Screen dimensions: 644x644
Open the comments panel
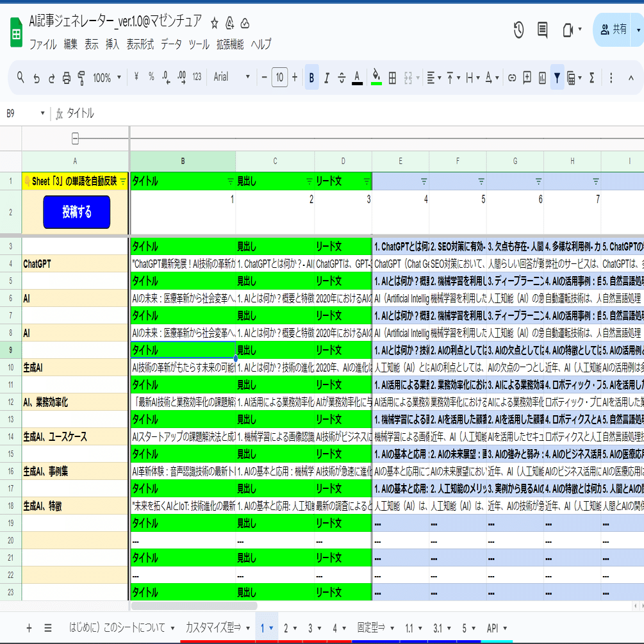[543, 30]
